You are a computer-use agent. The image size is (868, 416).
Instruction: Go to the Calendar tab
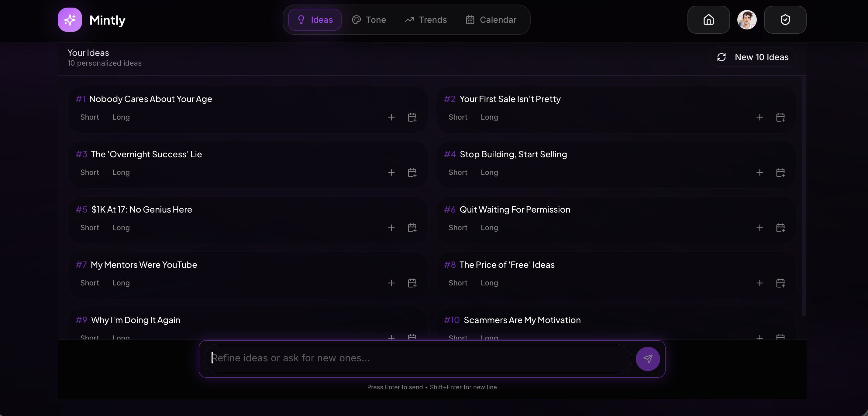tap(491, 19)
